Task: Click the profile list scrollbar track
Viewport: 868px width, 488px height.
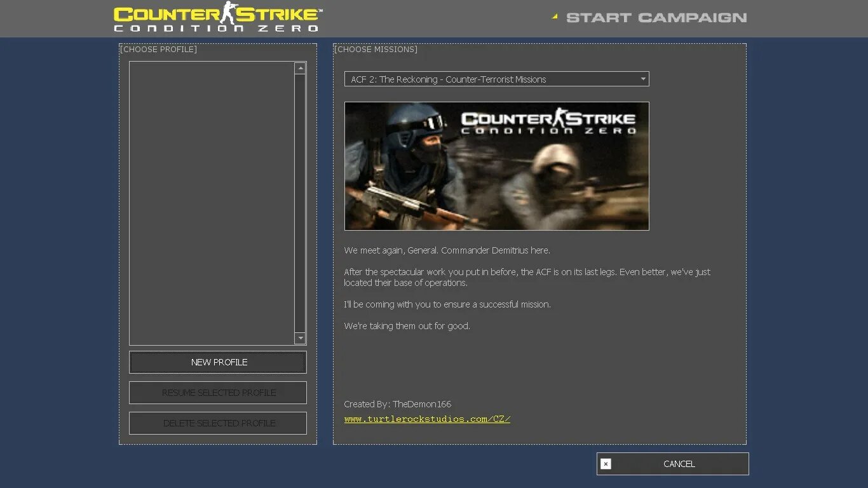Action: [x=300, y=203]
